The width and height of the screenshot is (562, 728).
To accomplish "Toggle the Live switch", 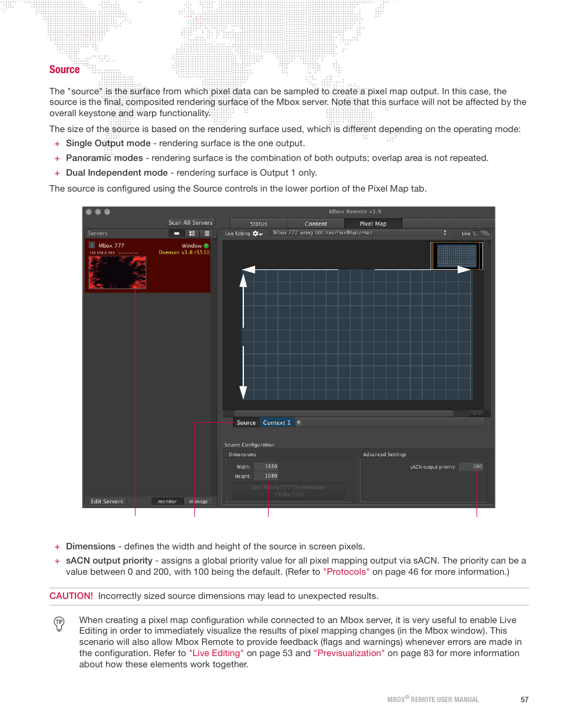I will click(x=481, y=233).
